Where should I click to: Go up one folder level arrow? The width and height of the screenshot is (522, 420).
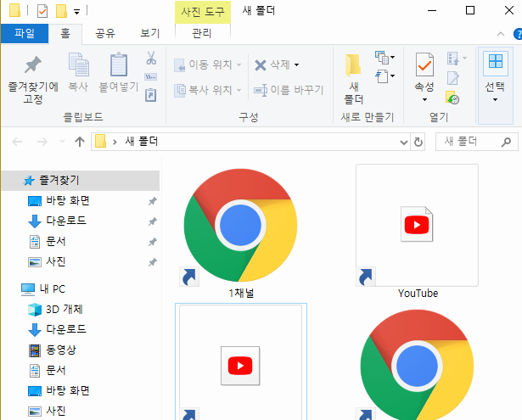tap(80, 142)
